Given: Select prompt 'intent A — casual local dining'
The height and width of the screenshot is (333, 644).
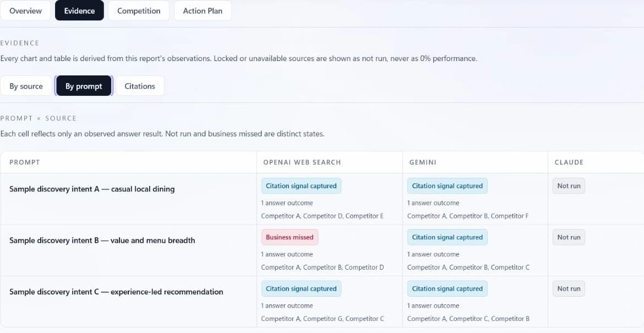Looking at the screenshot, I should tap(92, 189).
